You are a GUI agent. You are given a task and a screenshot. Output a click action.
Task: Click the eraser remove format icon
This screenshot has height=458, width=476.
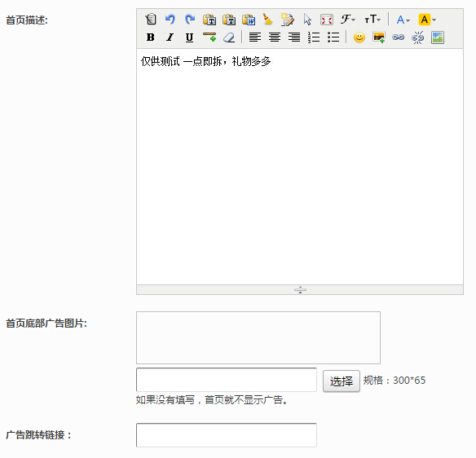(229, 37)
